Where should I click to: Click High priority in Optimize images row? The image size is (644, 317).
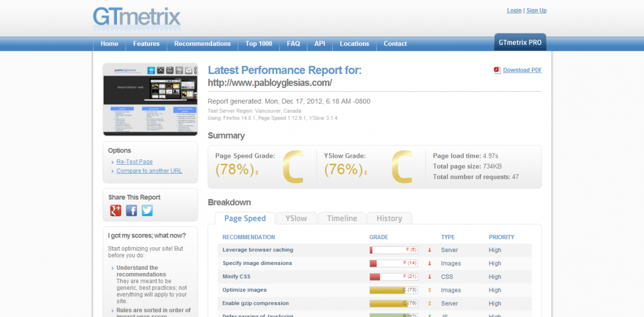pyautogui.click(x=495, y=290)
